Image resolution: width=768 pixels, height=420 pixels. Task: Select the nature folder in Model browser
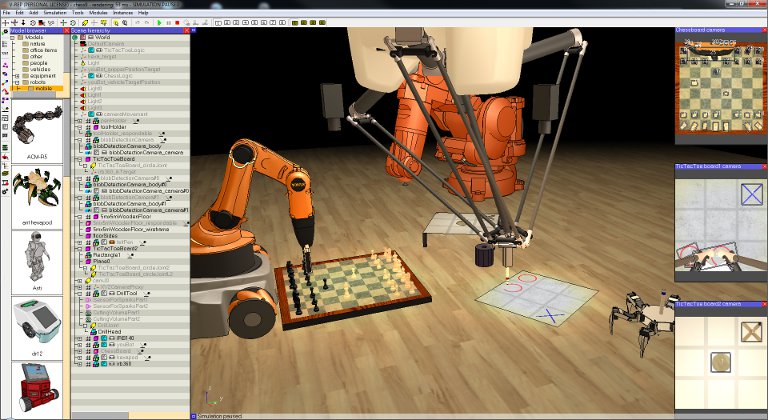[x=37, y=44]
